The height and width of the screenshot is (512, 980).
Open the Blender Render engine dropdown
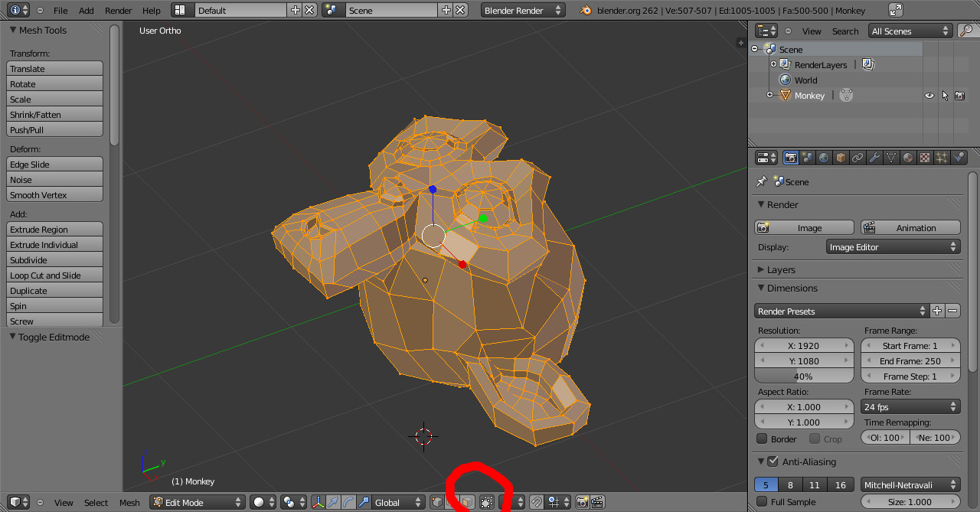tap(523, 10)
